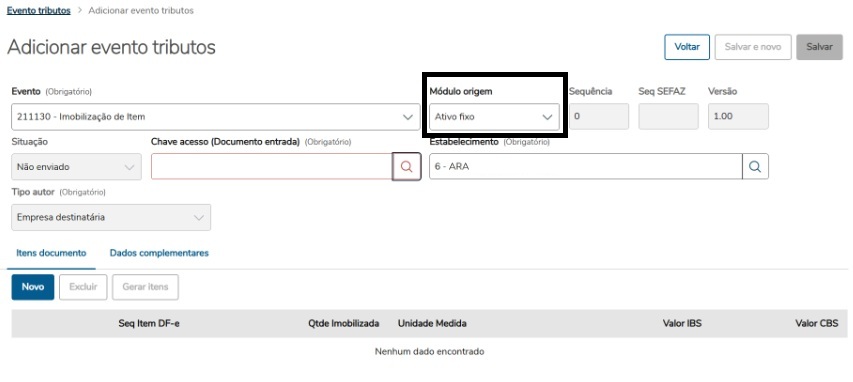The width and height of the screenshot is (853, 382).
Task: Focus the Estabelecimento field with 6 - ARA
Action: pyautogui.click(x=585, y=167)
